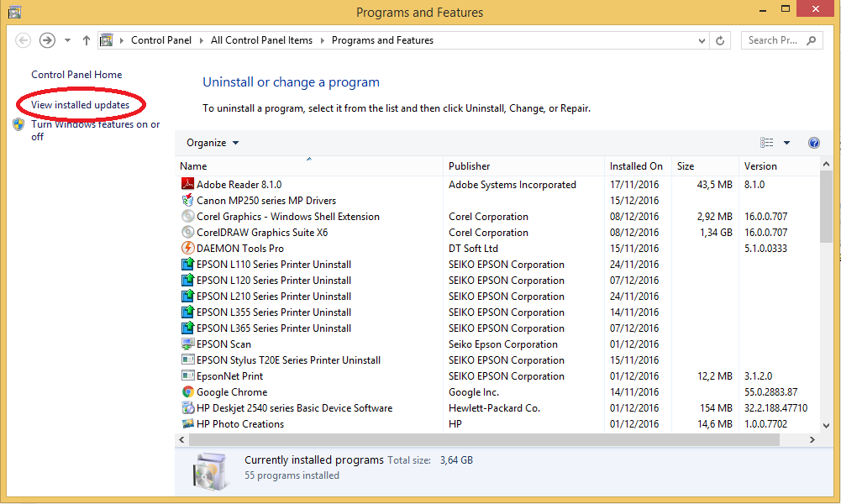Click the Hewlett-Packard Co. publisher cell
This screenshot has height=504, width=841.
(x=494, y=408)
